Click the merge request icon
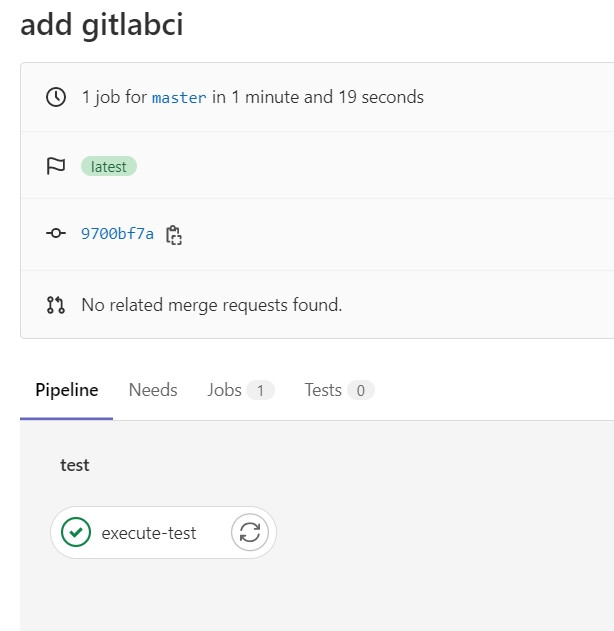 coord(56,305)
